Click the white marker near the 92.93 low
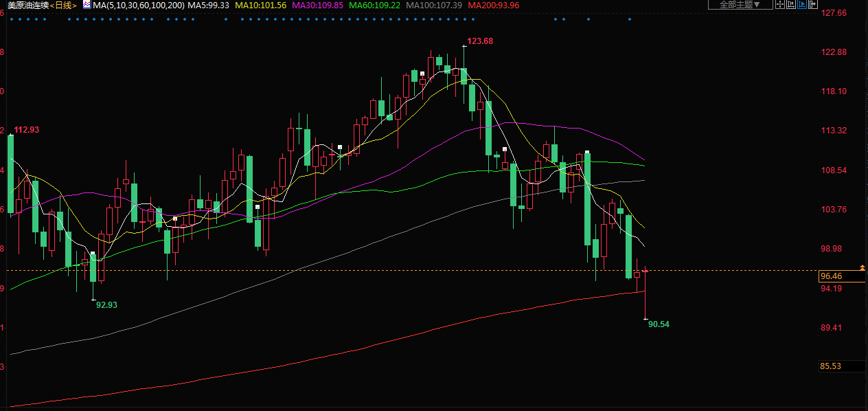The image size is (868, 411). [x=93, y=254]
